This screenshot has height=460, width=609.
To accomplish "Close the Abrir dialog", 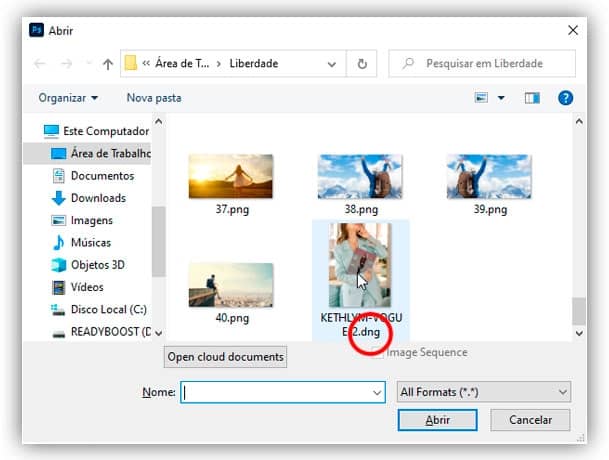I will click(x=573, y=30).
